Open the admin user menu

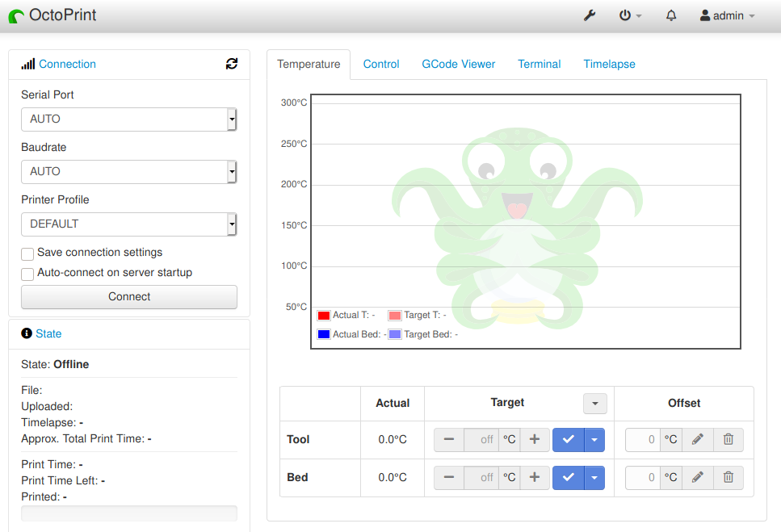click(x=727, y=15)
